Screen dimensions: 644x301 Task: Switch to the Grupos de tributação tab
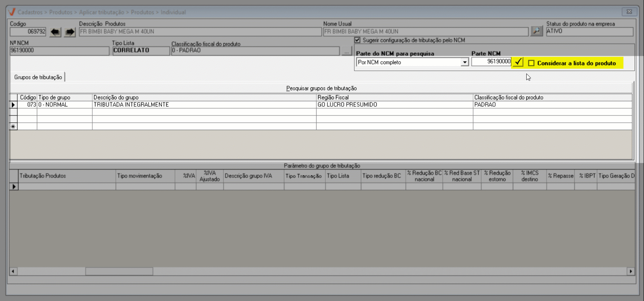(38, 77)
